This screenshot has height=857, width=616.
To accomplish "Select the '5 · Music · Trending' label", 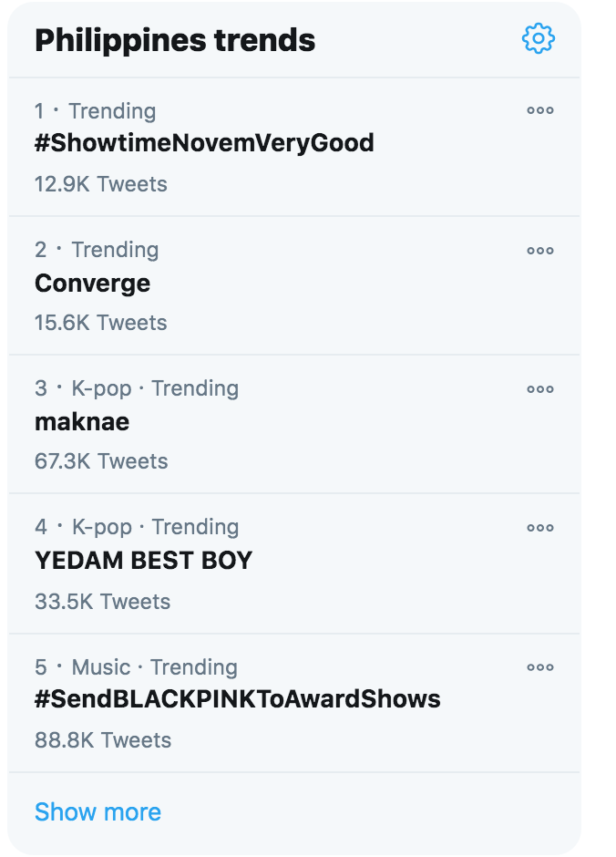I will [136, 667].
